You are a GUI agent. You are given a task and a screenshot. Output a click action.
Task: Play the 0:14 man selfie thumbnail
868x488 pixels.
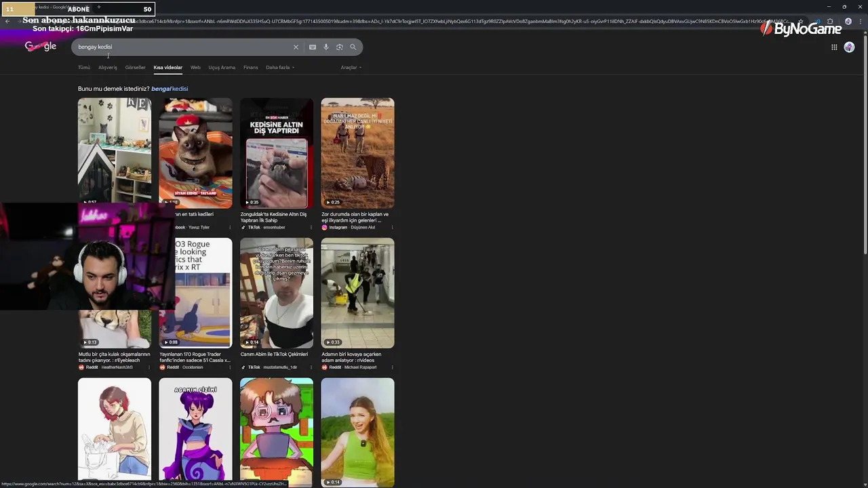(277, 293)
